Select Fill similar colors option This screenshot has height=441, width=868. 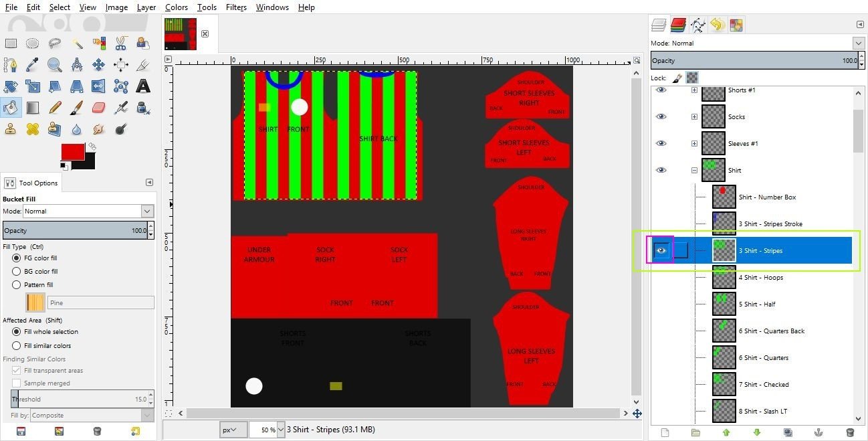point(17,345)
